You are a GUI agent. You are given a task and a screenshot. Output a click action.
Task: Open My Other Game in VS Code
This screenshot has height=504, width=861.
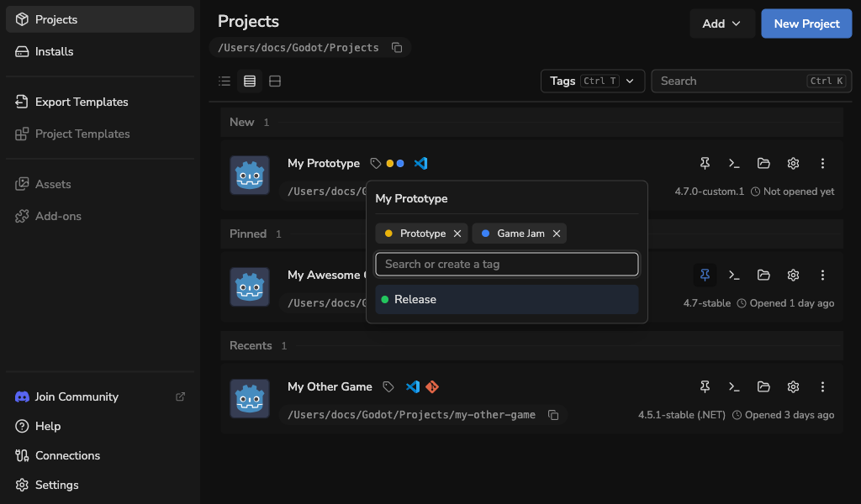click(413, 387)
